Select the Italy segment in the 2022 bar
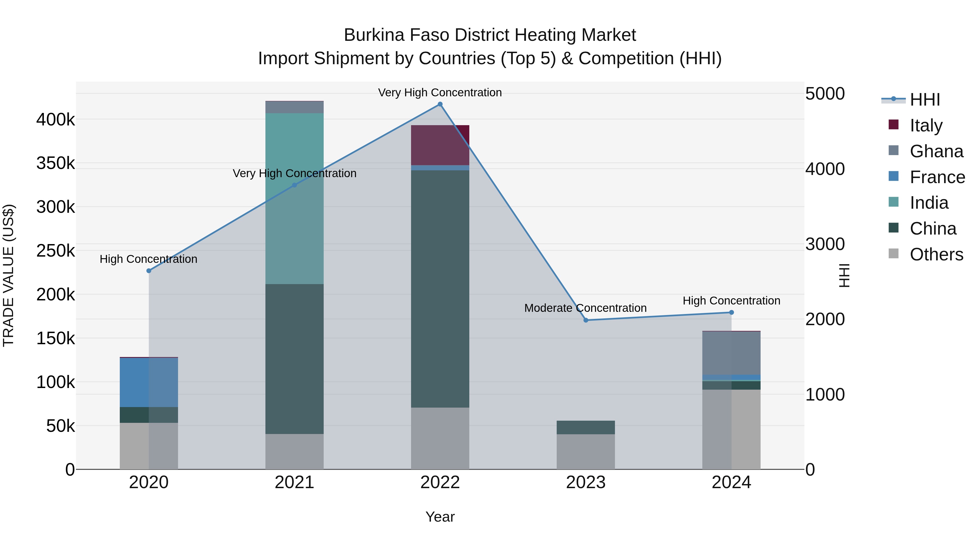The height and width of the screenshot is (551, 980). click(440, 145)
